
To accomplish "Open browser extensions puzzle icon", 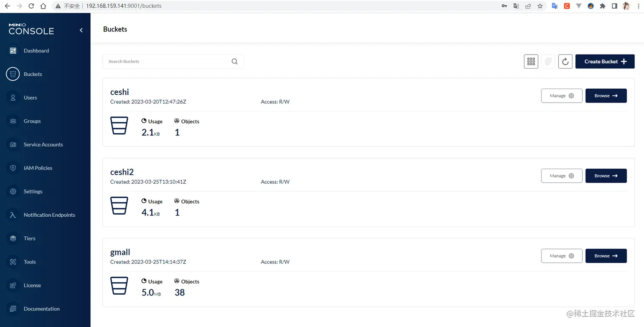I will (603, 6).
